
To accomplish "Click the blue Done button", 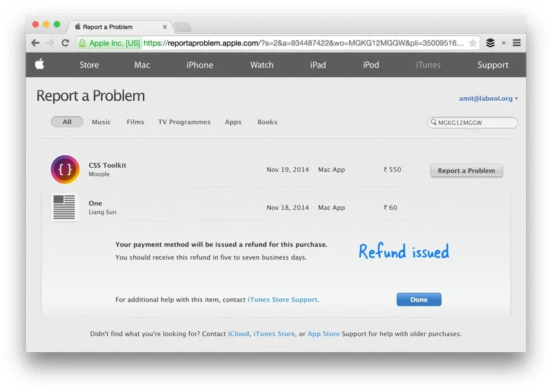I will pos(419,300).
